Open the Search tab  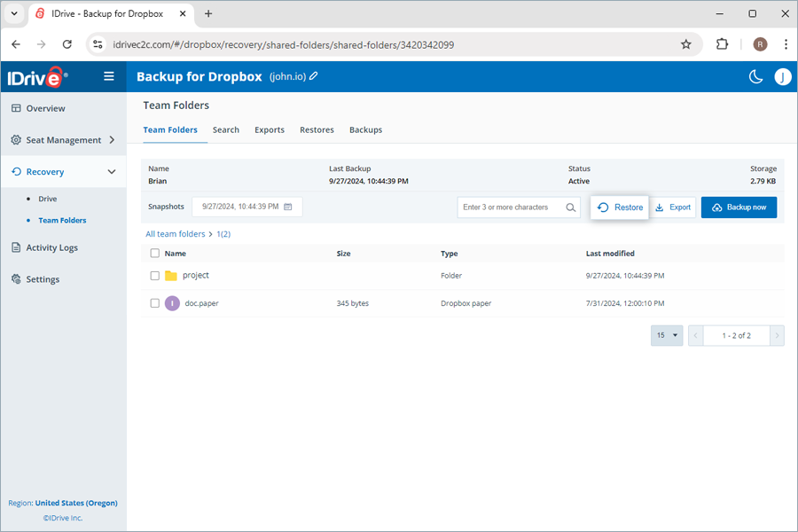tap(226, 129)
